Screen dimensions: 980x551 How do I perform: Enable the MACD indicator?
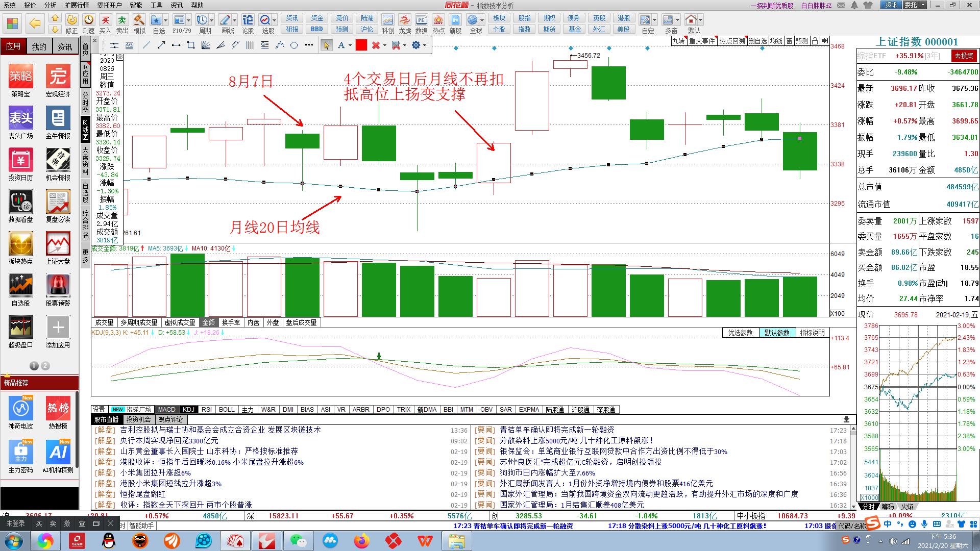click(166, 410)
